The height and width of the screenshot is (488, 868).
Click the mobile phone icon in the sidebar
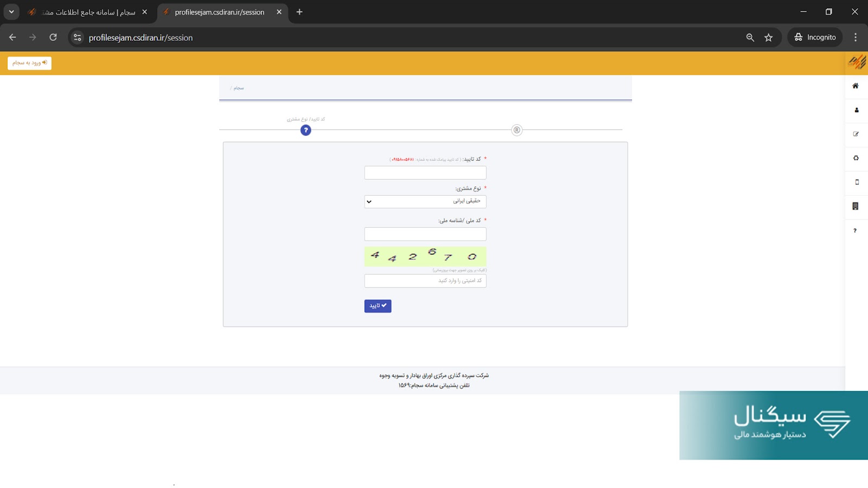click(x=857, y=182)
